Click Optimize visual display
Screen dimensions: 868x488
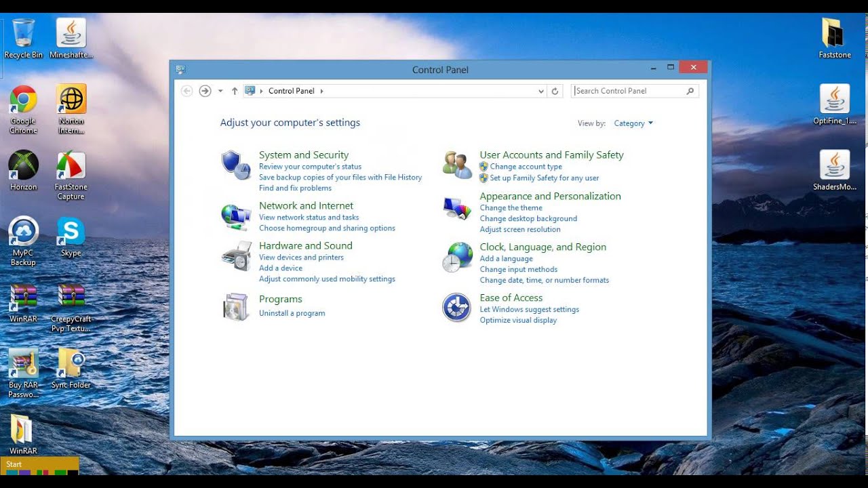(518, 321)
